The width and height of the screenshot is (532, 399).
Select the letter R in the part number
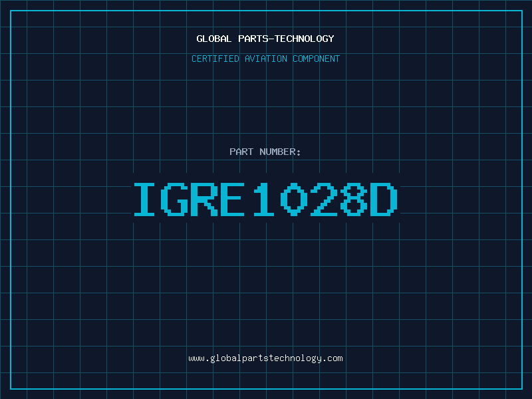(204, 199)
